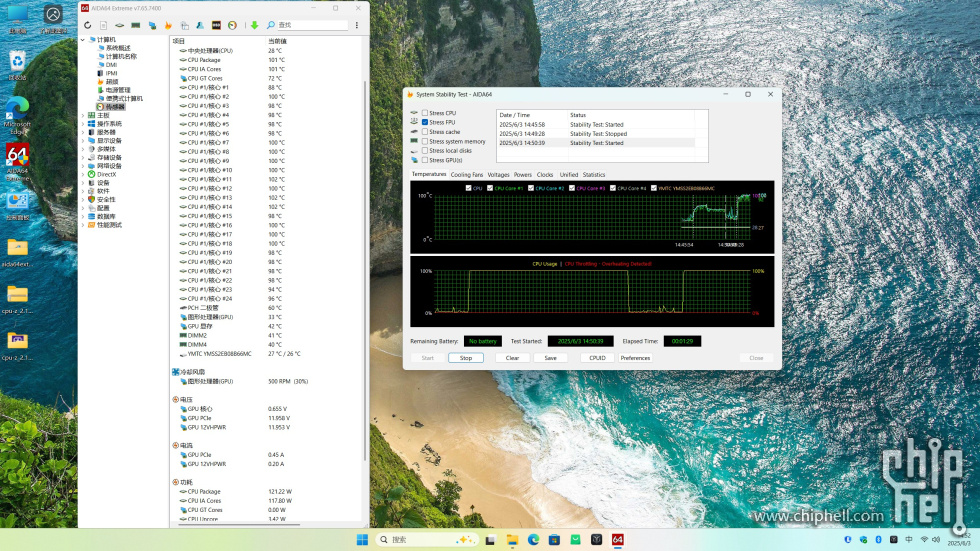This screenshot has height=551, width=980.
Task: Expand the 操作系统 tree node
Action: (83, 124)
